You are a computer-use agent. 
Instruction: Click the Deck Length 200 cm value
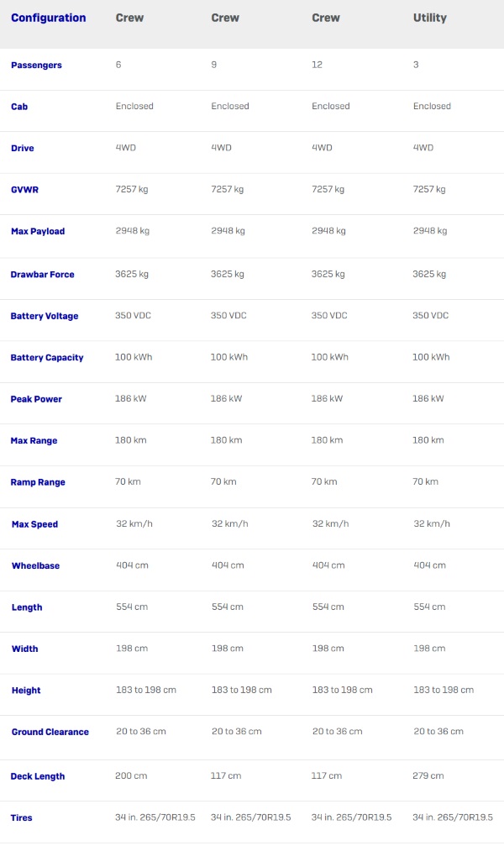pos(130,776)
